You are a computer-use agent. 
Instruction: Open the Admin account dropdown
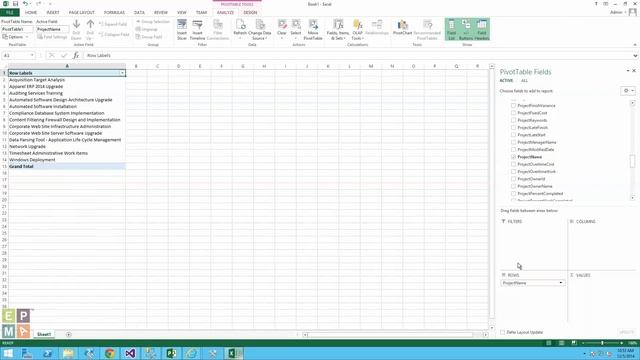(618, 12)
